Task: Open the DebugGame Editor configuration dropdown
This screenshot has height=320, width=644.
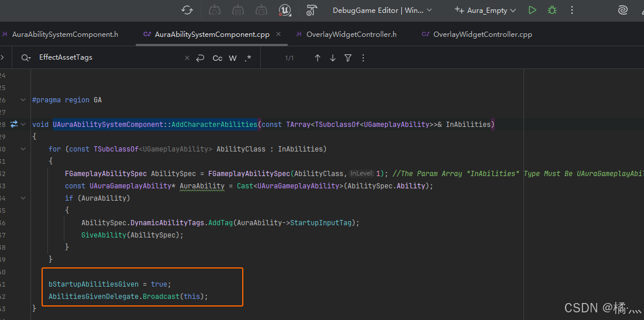Action: pos(382,11)
